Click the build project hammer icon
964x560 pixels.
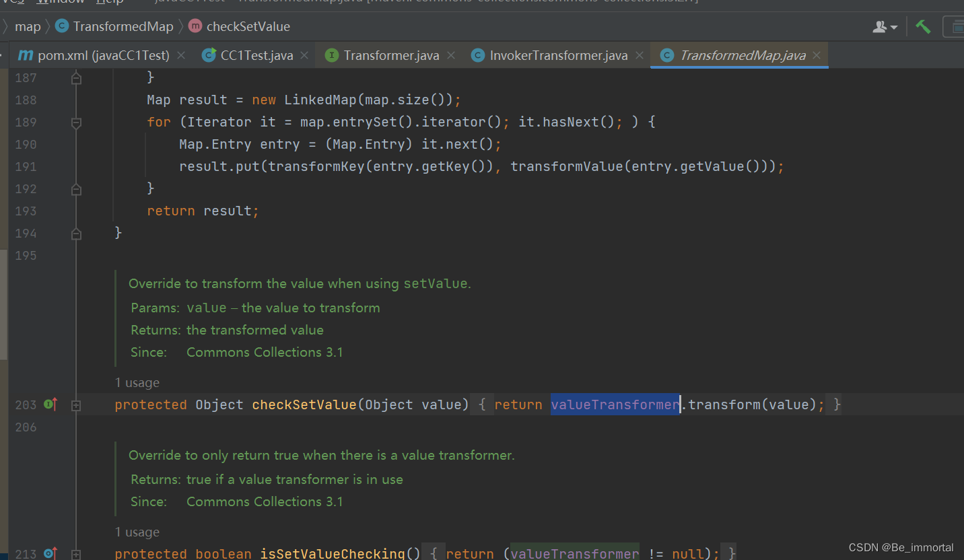coord(923,27)
